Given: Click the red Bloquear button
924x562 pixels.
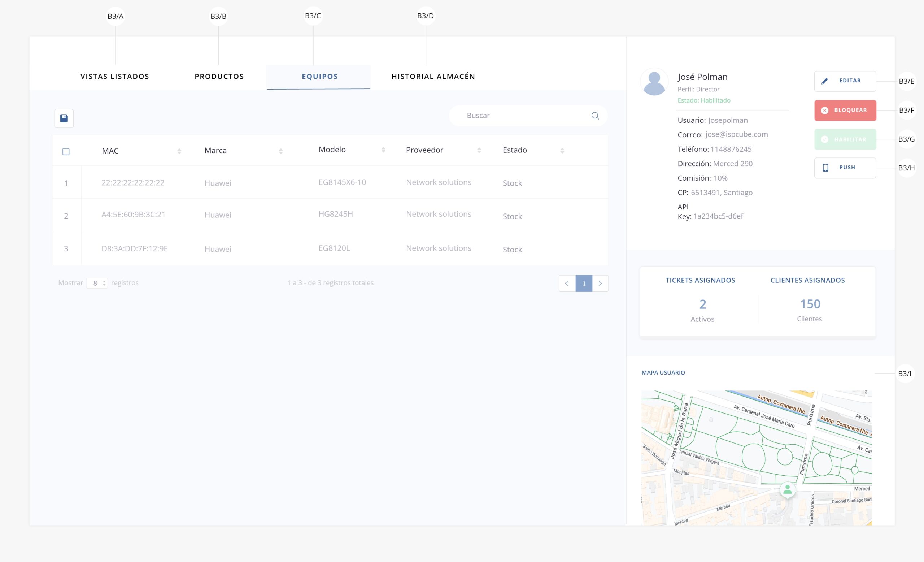Looking at the screenshot, I should click(x=845, y=110).
